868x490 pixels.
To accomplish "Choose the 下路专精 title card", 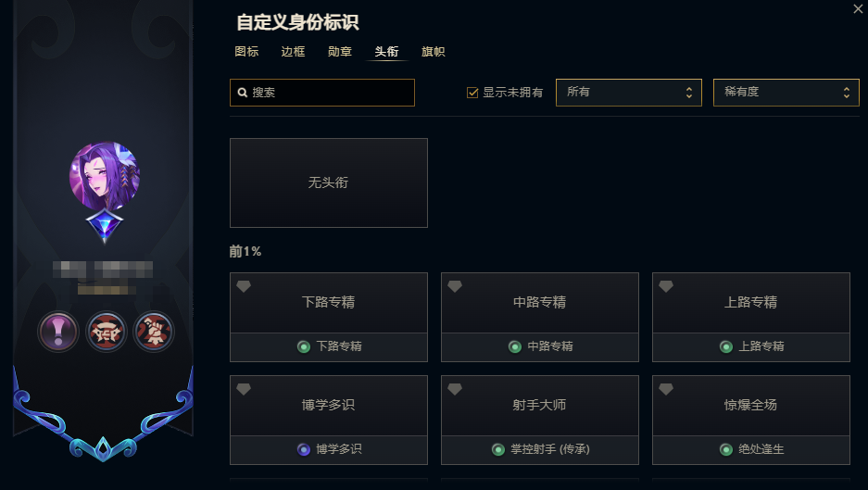I will coord(328,302).
